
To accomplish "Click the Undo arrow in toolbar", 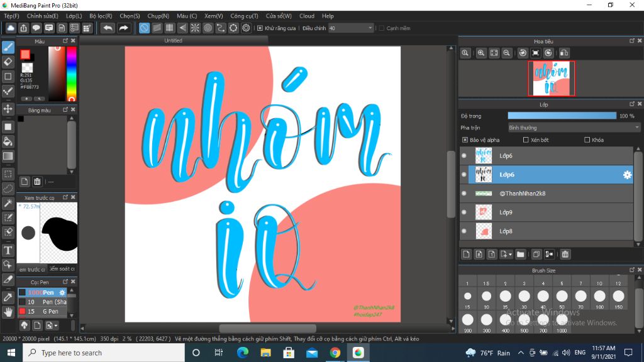I will point(108,28).
